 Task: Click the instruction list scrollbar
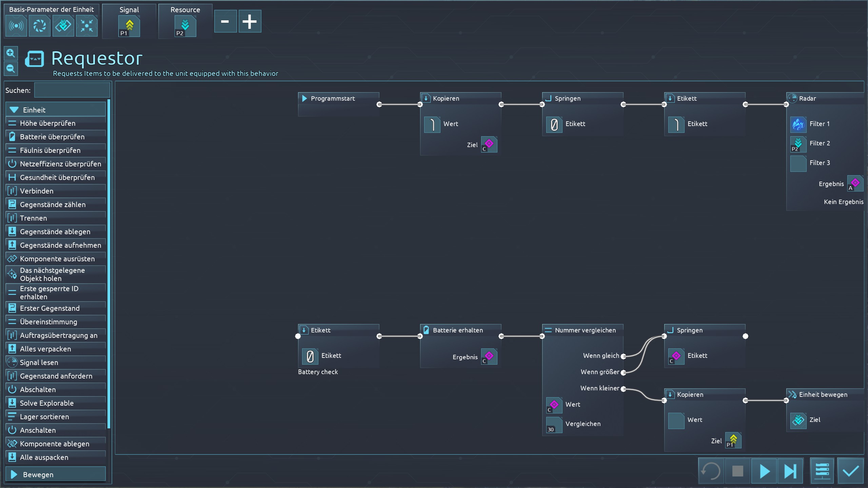[x=109, y=264]
